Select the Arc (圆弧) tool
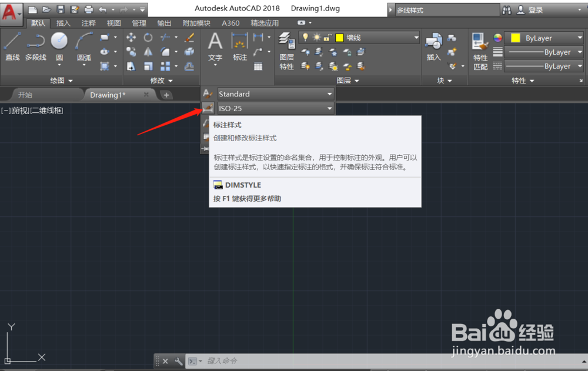Viewport: 588px width, 371px height. 84,46
